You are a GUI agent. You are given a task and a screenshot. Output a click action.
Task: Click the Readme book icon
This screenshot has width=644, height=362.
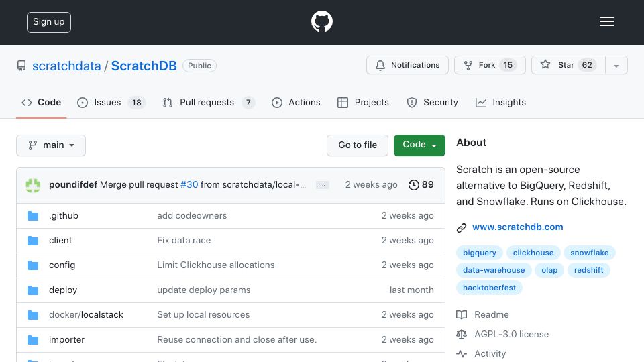coord(462,315)
